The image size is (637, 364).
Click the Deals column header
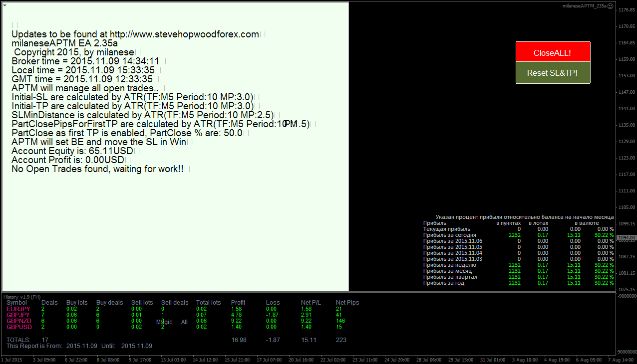(x=49, y=303)
